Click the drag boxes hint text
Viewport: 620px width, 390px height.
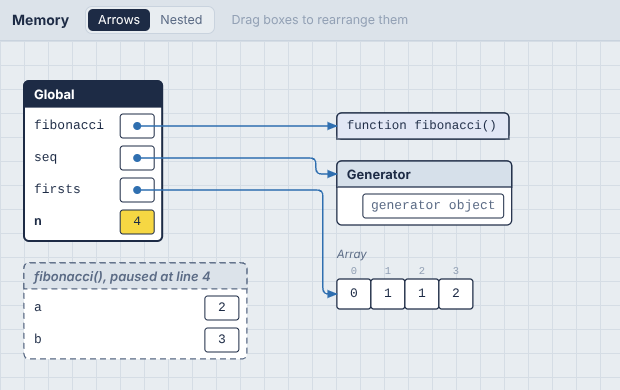(x=319, y=20)
